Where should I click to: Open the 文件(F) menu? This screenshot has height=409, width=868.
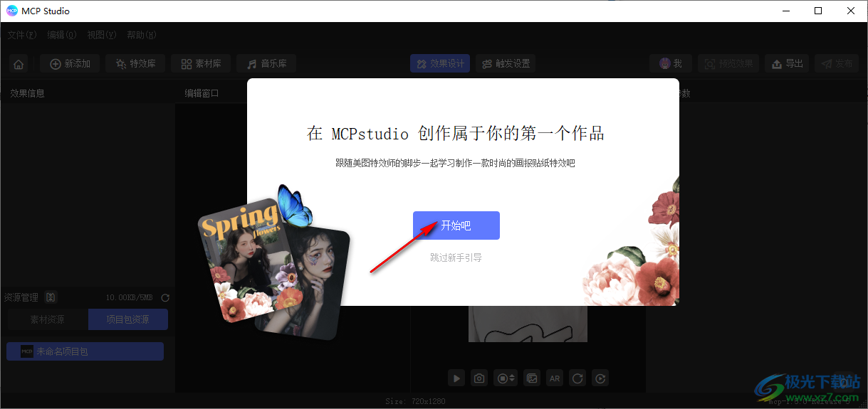click(22, 35)
